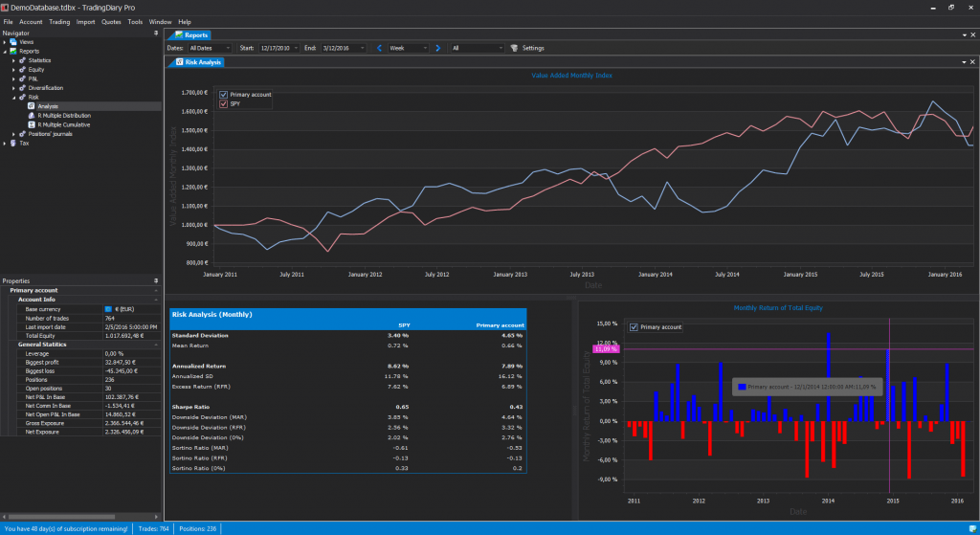Screen dimensions: 980x535
Task: Click the R Multiple Distribution icon
Action: pyautogui.click(x=32, y=116)
